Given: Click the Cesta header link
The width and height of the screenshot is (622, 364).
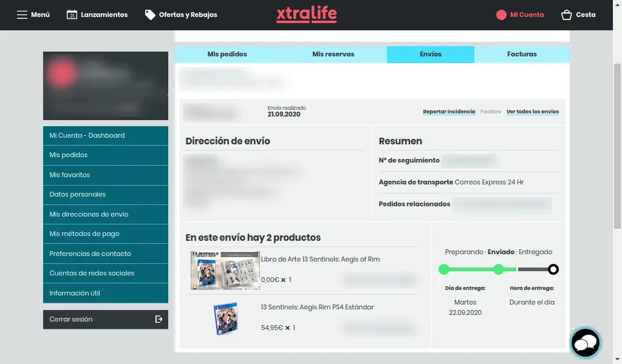Looking at the screenshot, I should (x=586, y=15).
